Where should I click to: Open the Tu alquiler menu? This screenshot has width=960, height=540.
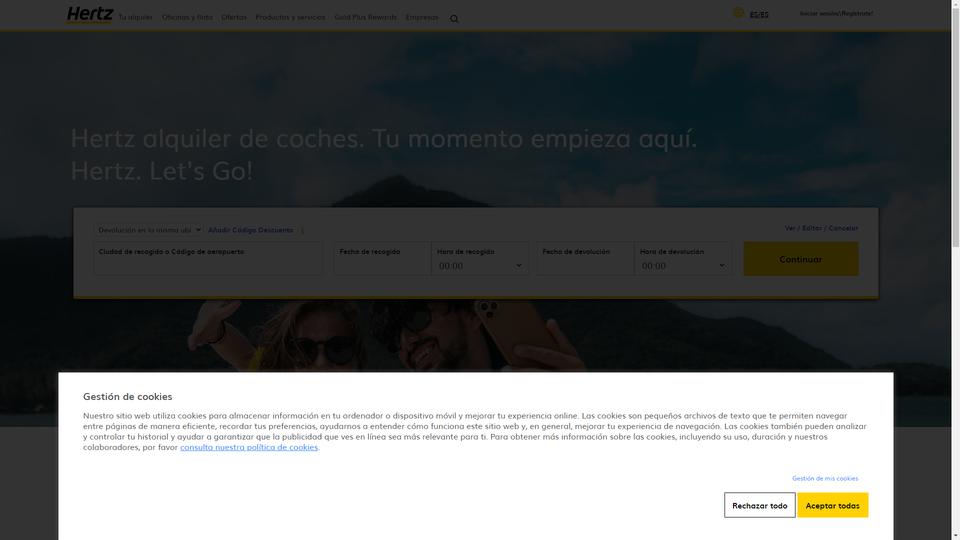tap(135, 17)
